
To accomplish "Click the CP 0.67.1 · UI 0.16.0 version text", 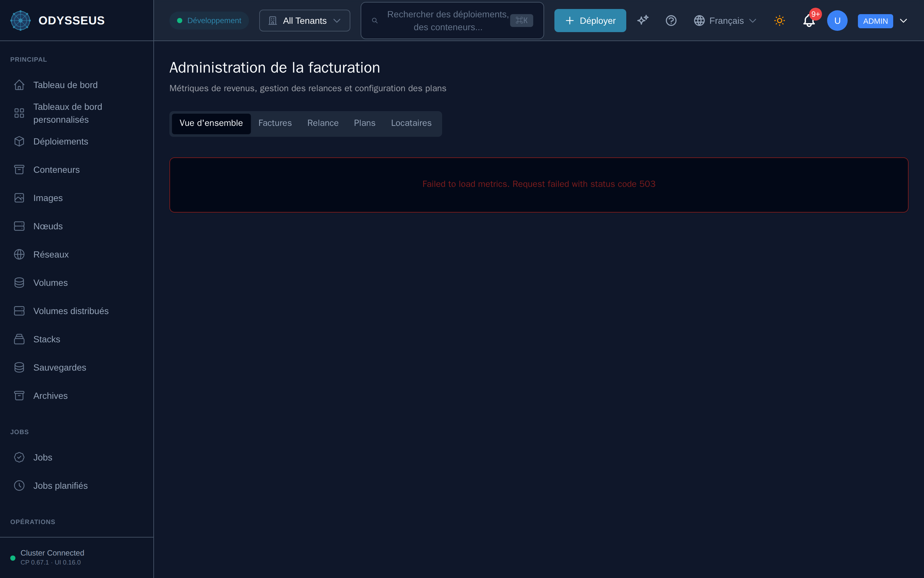I will [50, 562].
